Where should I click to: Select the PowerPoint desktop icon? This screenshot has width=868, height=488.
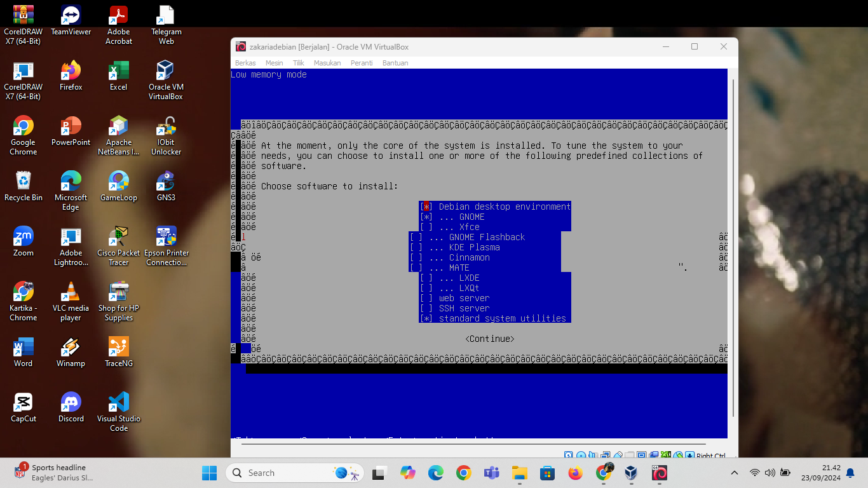(x=71, y=132)
